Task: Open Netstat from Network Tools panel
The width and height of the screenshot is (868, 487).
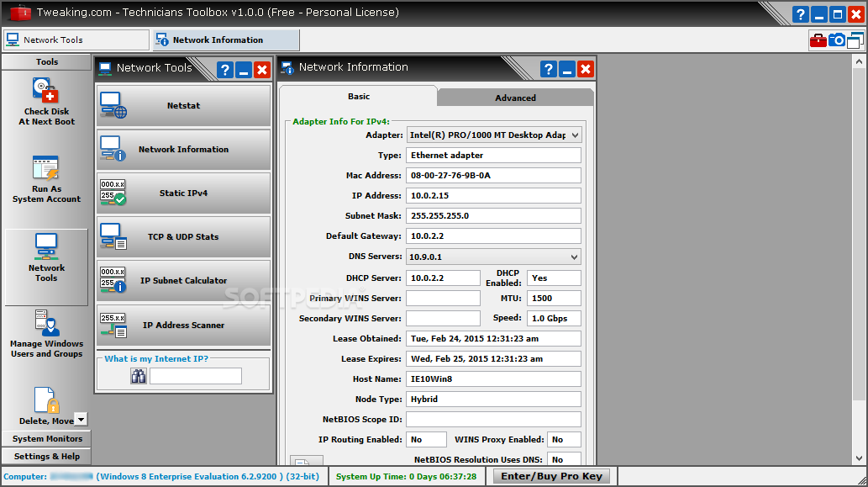Action: click(184, 105)
